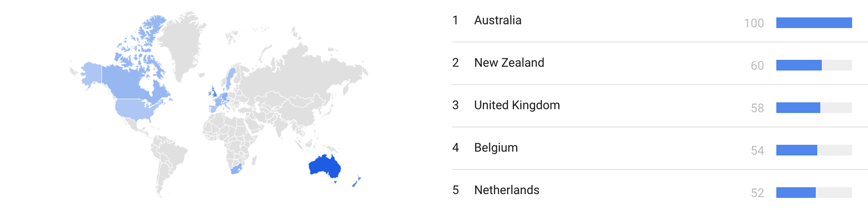Click the value 100 next to Australia
Screen dimensions: 868x210
754,23
